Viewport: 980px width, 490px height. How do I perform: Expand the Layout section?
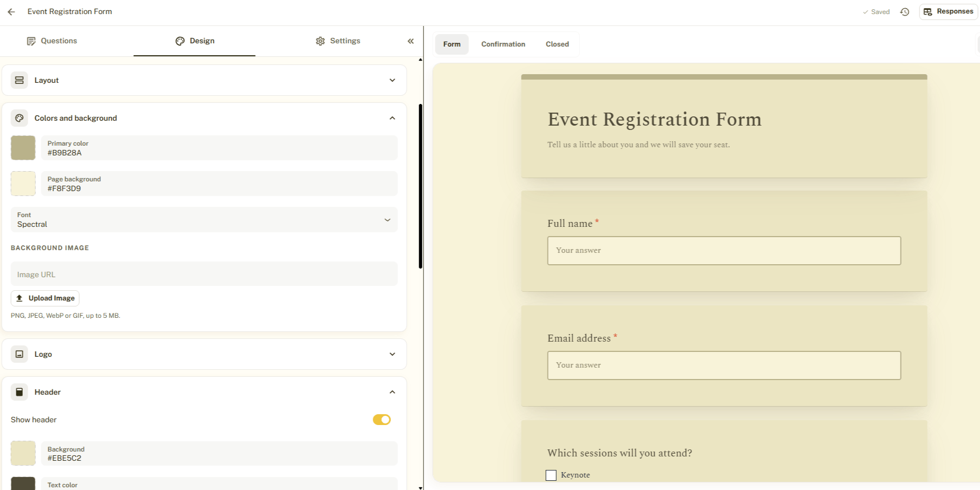(393, 80)
